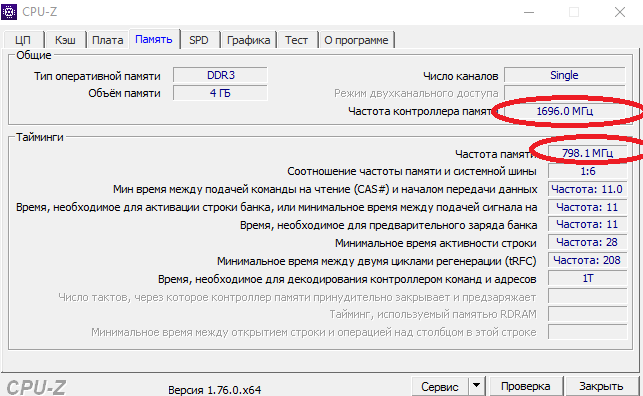Image resolution: width=643 pixels, height=396 pixels.
Task: Open the О программе tab
Action: click(356, 40)
